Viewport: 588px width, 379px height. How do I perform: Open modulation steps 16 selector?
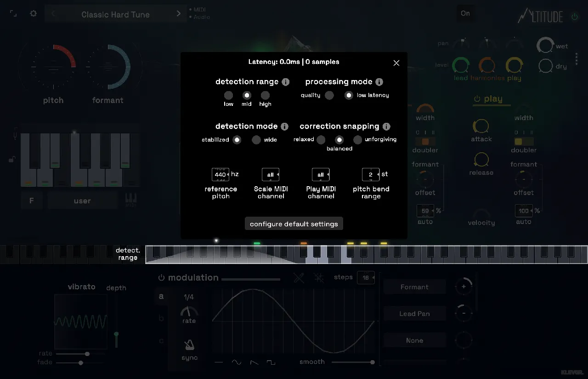366,278
